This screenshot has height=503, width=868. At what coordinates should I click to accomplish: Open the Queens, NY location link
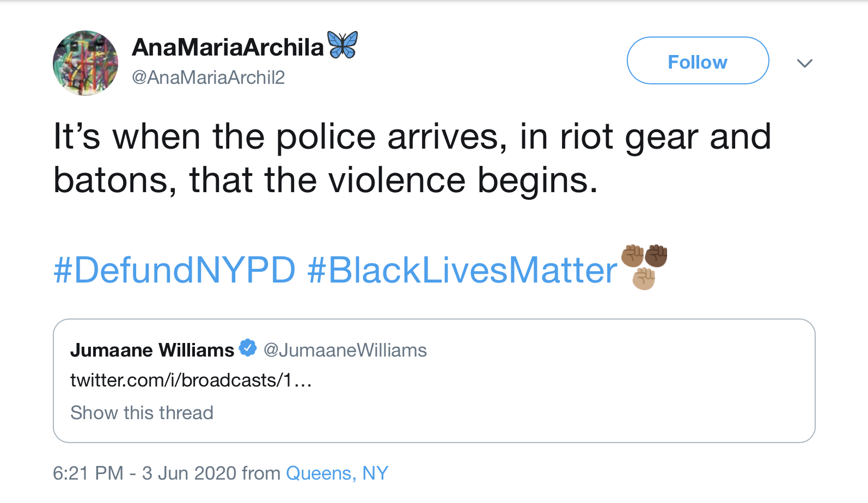click(x=337, y=473)
